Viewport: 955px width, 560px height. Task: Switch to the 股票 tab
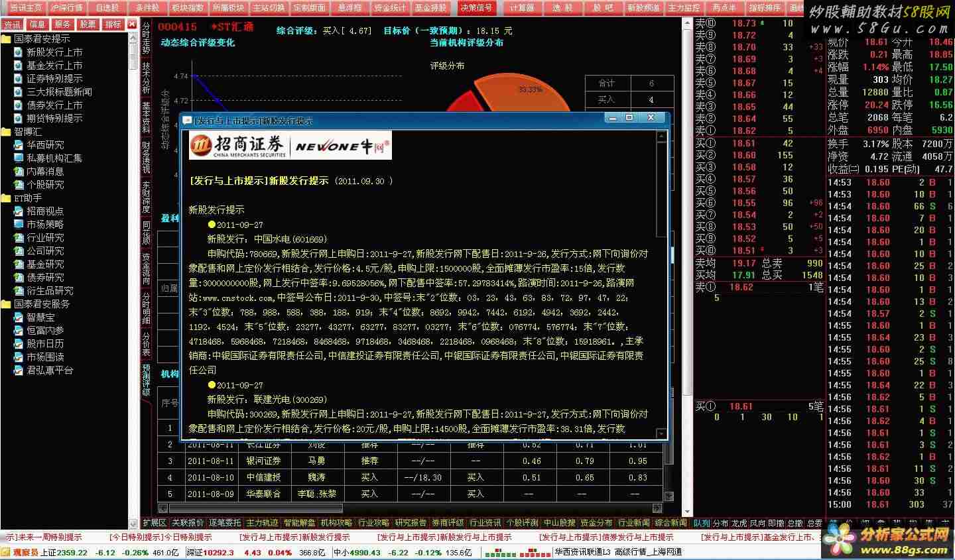click(88, 25)
